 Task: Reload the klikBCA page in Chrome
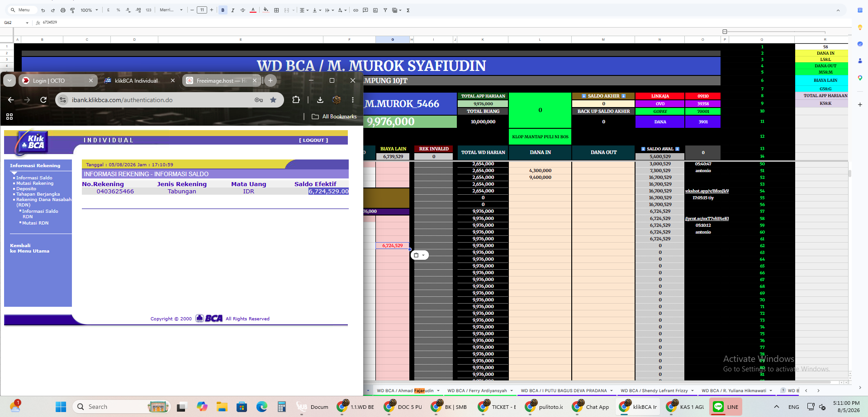[x=43, y=100]
